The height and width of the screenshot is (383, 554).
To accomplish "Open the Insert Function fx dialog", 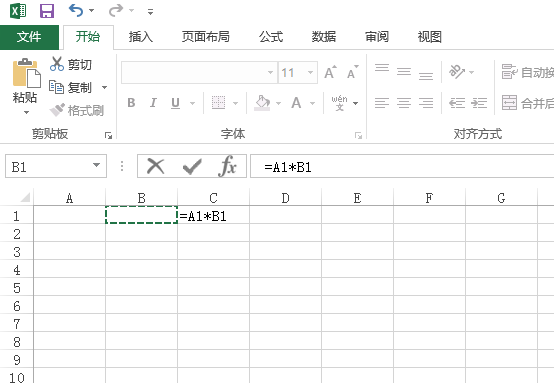I will click(x=227, y=166).
